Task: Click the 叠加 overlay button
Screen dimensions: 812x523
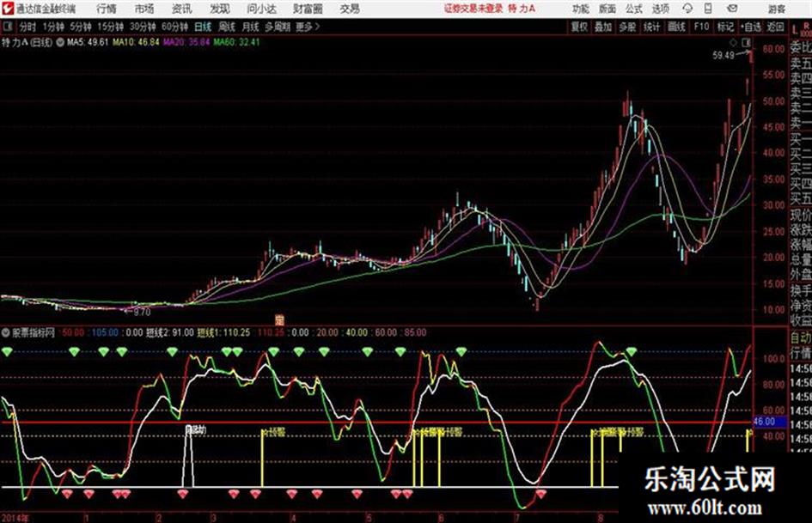Action: [603, 27]
